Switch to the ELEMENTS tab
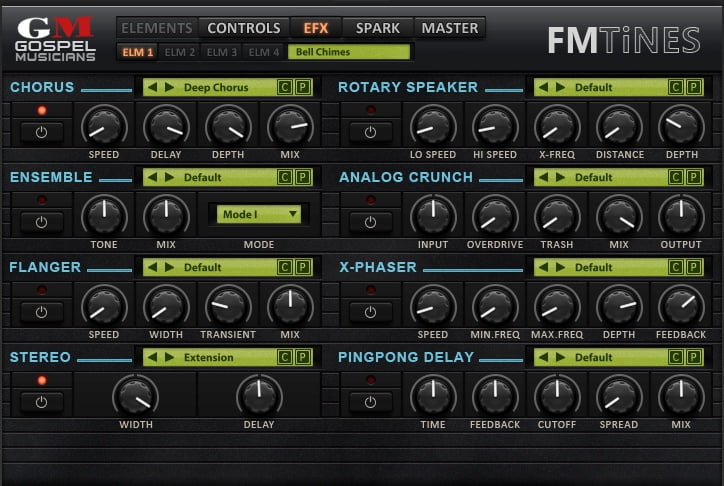Screen dimensions: 724x486 point(157,28)
